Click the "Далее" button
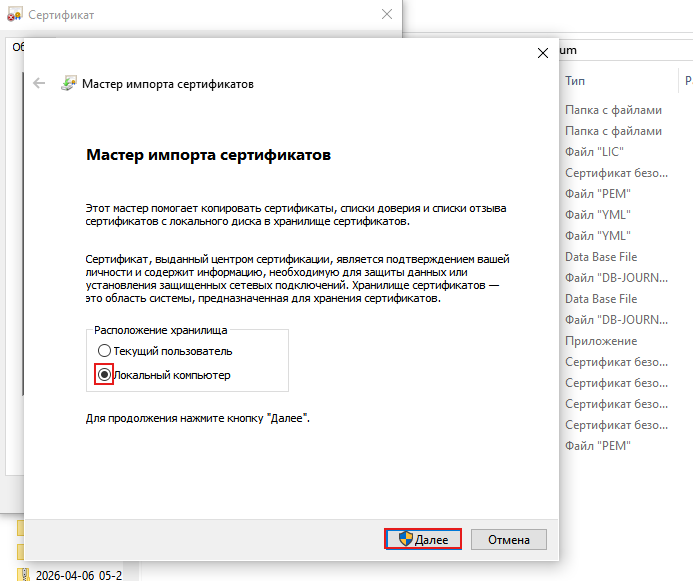Viewport: 693px width, 581px height. [x=423, y=539]
